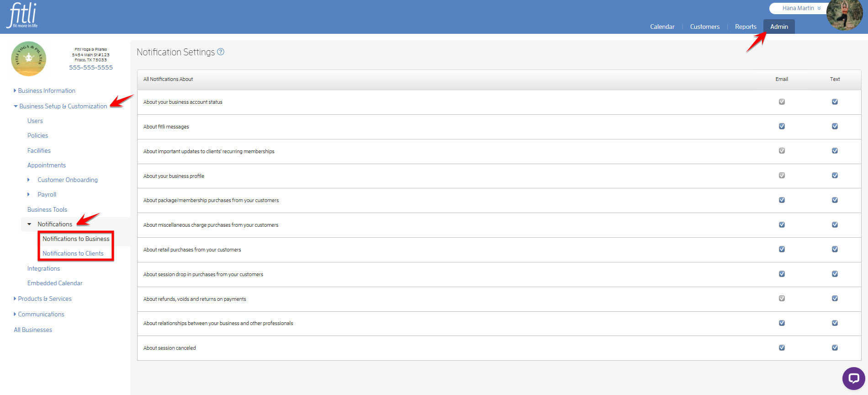Image resolution: width=868 pixels, height=395 pixels.
Task: Toggle Text for miscellaneous charge purchases
Action: [835, 224]
